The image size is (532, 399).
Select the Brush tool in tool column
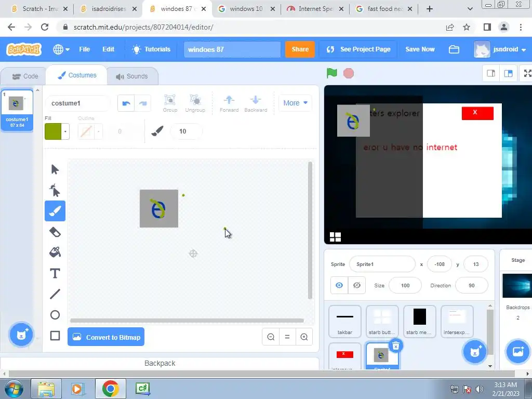click(x=55, y=211)
